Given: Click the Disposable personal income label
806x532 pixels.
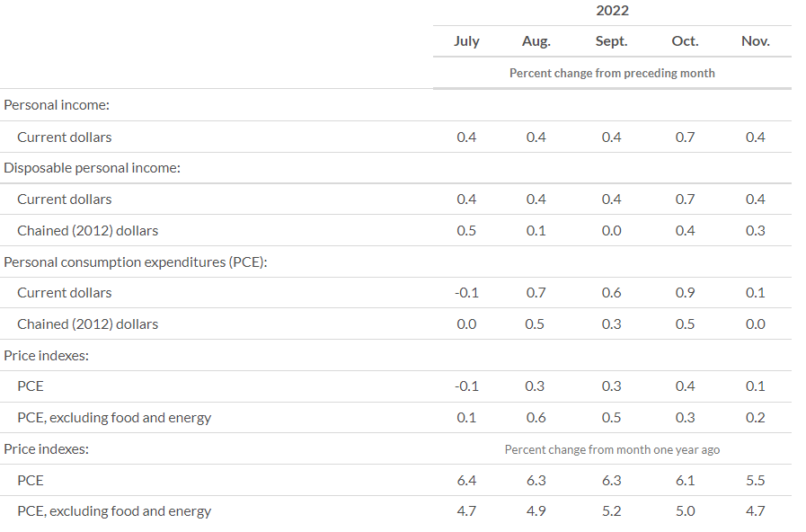Looking at the screenshot, I should point(92,168).
